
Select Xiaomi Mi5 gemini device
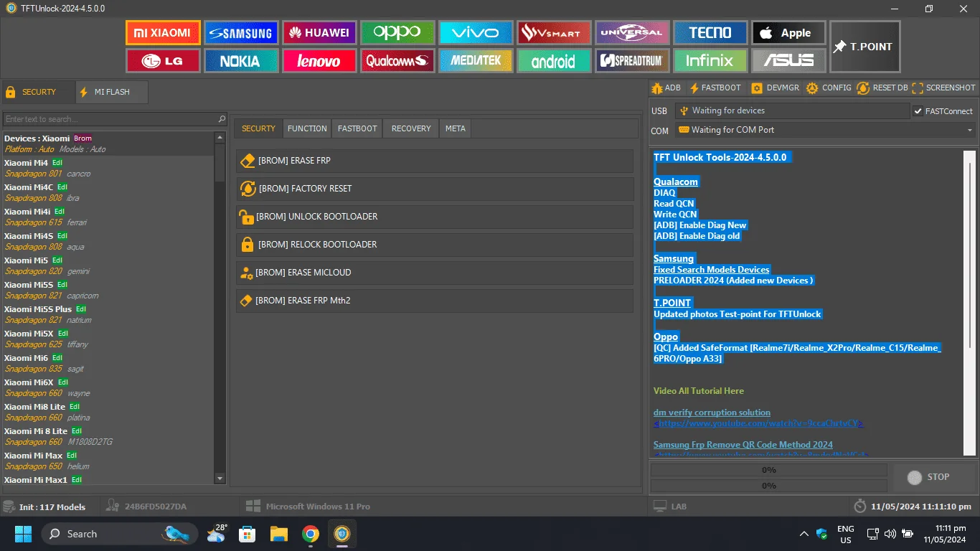(108, 265)
